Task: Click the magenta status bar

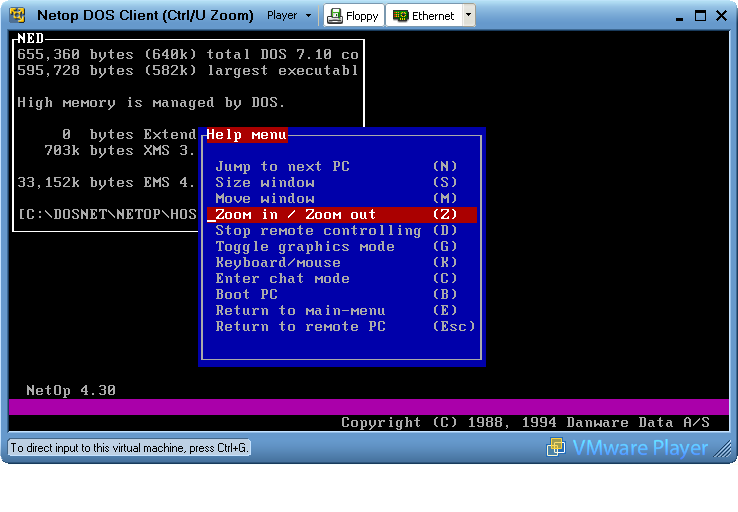Action: [x=369, y=407]
